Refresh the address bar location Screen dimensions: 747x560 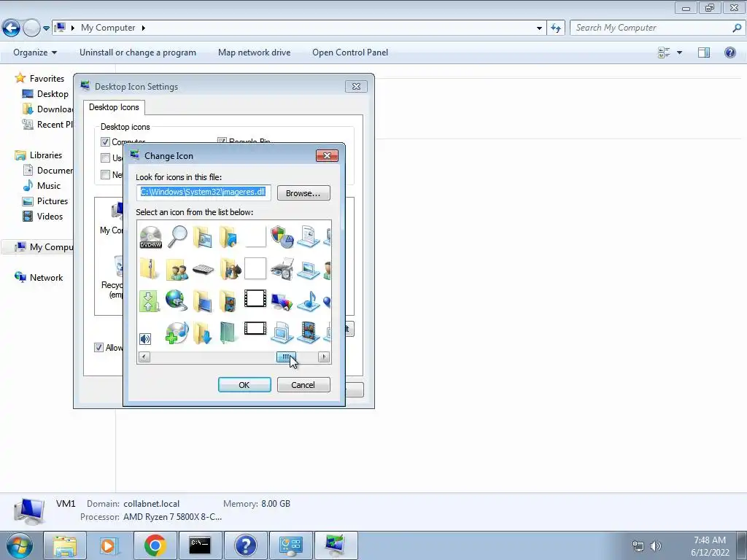(556, 28)
